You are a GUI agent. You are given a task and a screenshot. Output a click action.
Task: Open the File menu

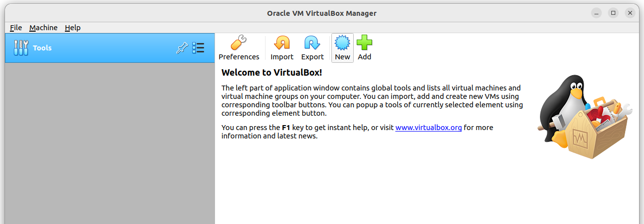16,28
